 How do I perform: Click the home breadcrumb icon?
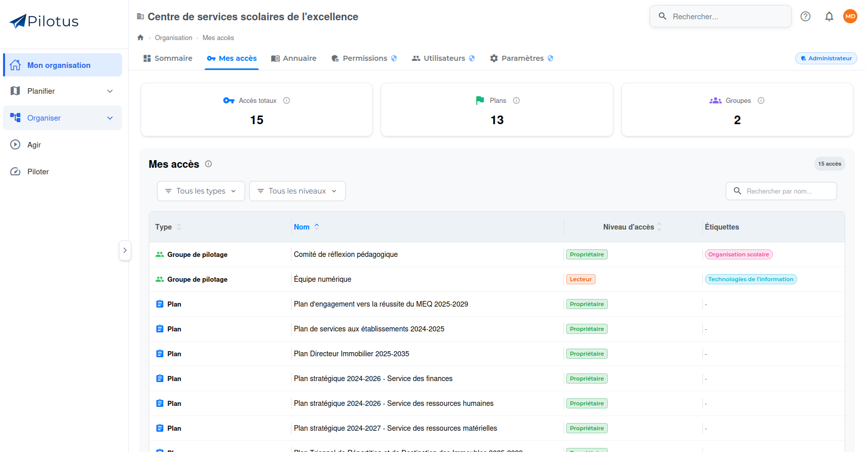click(140, 37)
